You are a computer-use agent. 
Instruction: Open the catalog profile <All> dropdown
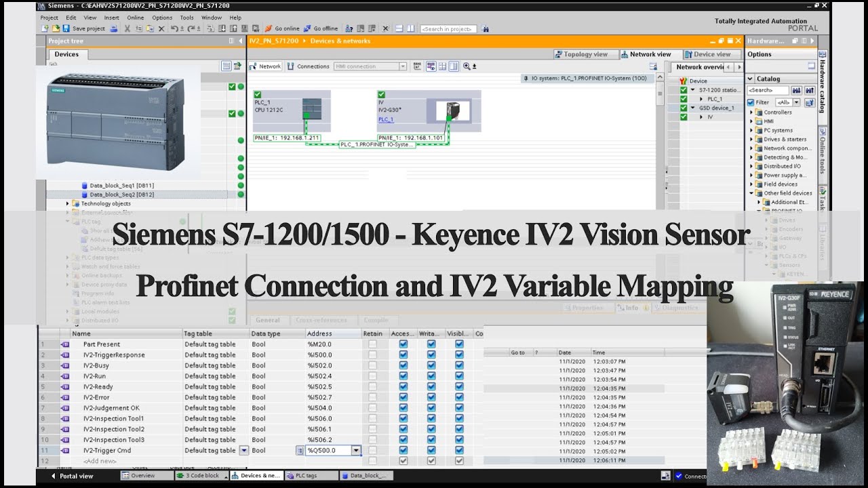click(797, 102)
